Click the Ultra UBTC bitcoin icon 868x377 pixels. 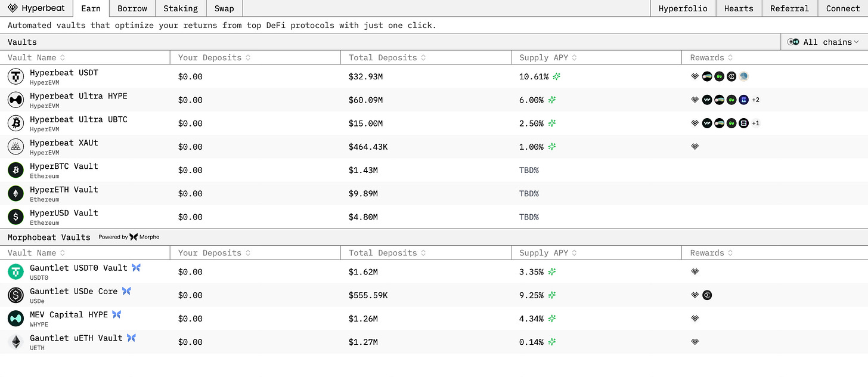15,123
